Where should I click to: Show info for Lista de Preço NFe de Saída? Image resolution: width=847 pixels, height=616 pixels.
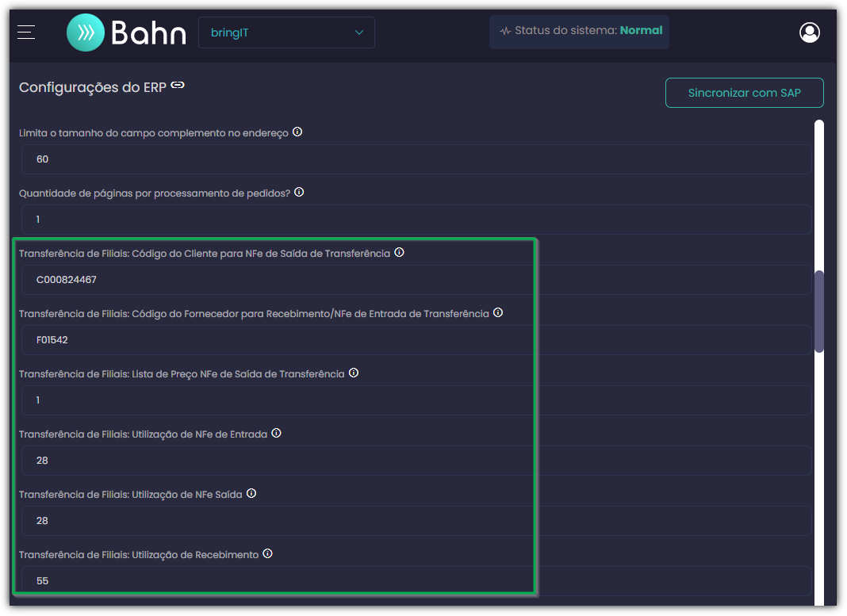pos(353,373)
